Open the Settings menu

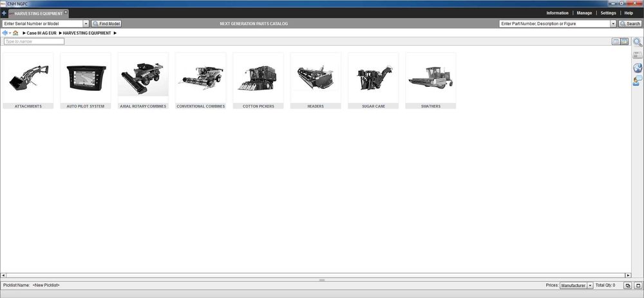(609, 13)
